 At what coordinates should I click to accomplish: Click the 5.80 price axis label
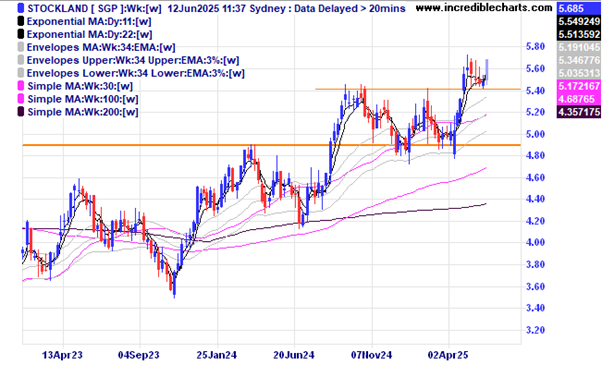coord(535,47)
